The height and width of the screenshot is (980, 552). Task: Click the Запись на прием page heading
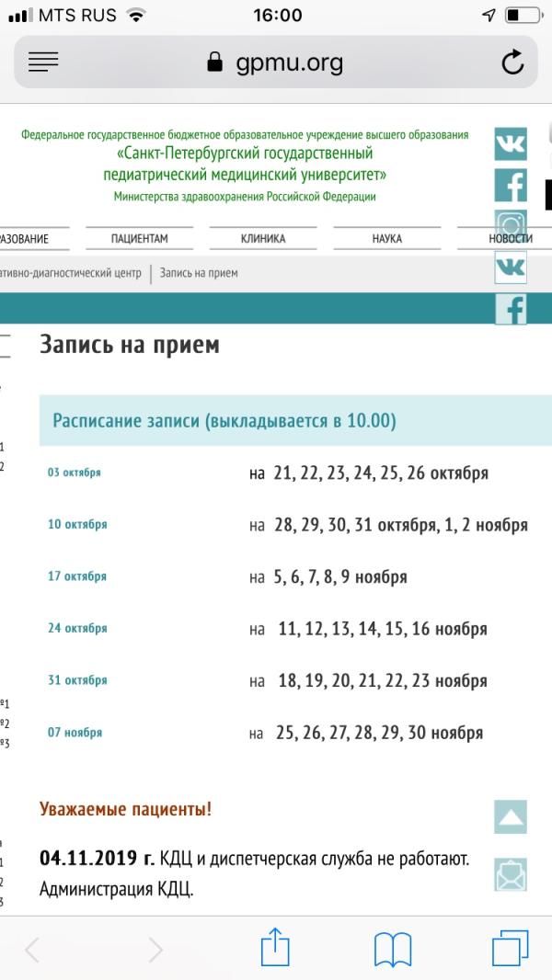(130, 345)
